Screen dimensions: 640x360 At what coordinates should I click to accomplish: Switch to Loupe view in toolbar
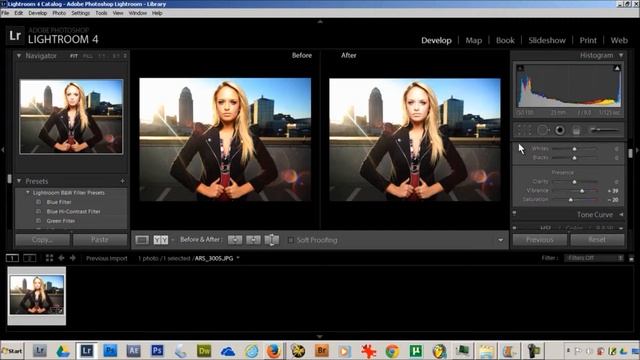click(142, 240)
